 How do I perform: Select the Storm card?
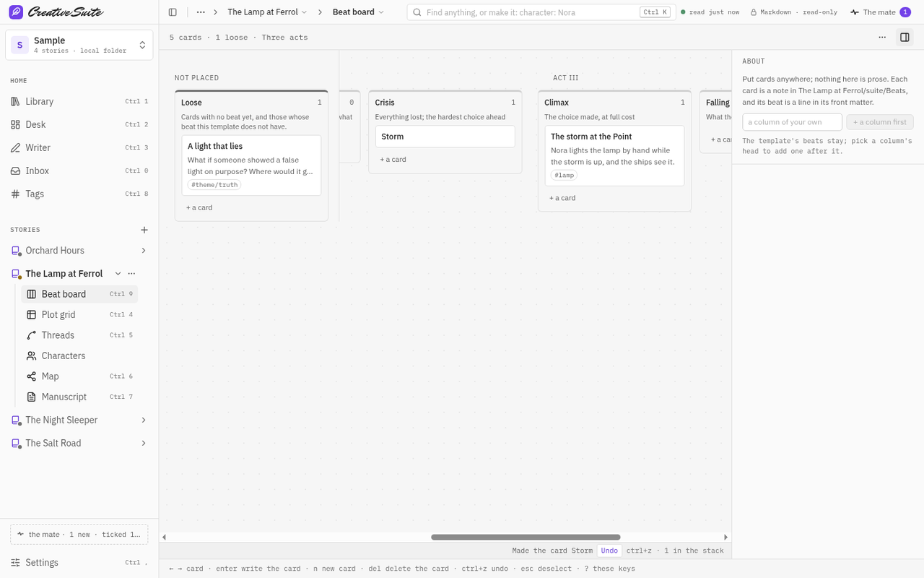(x=445, y=137)
